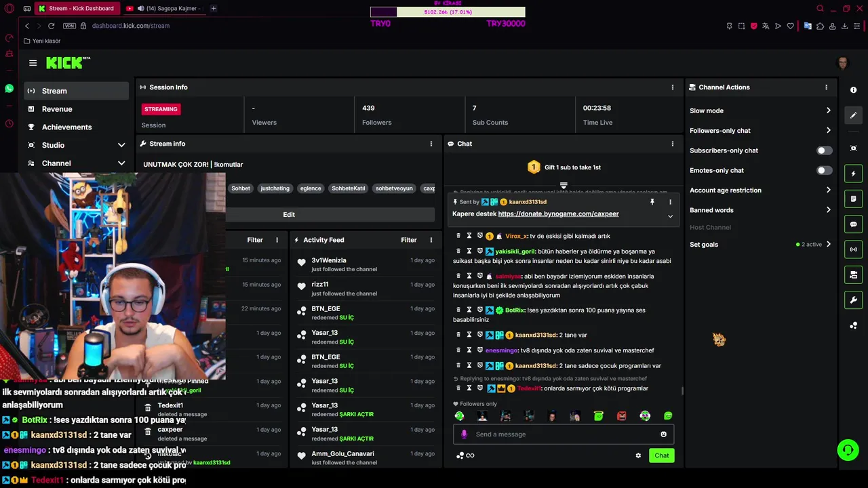The width and height of the screenshot is (868, 488).
Task: Click the chat bubble icon in right sidebar
Action: (853, 224)
